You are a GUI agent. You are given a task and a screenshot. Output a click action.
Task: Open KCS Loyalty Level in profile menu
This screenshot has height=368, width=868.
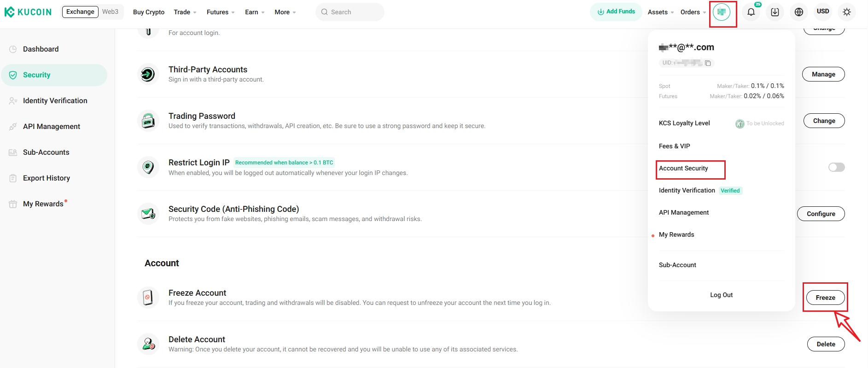(x=684, y=123)
